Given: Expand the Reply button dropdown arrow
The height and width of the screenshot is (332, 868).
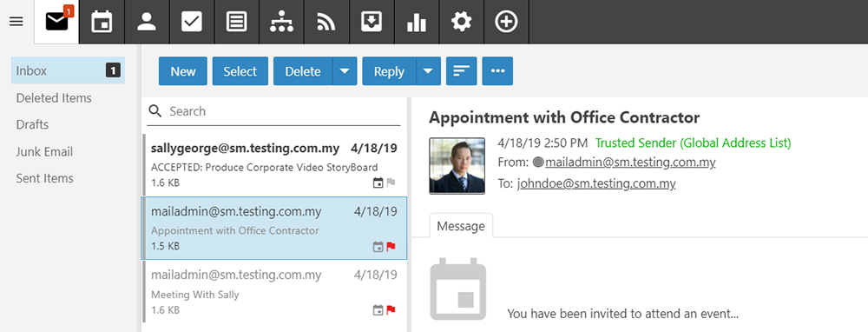Looking at the screenshot, I should pos(429,71).
